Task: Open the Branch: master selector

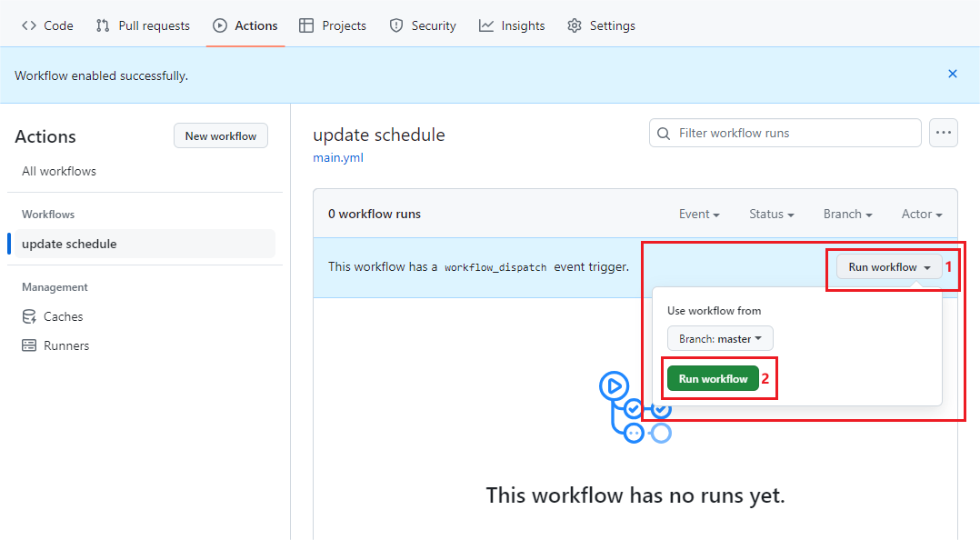Action: 720,337
